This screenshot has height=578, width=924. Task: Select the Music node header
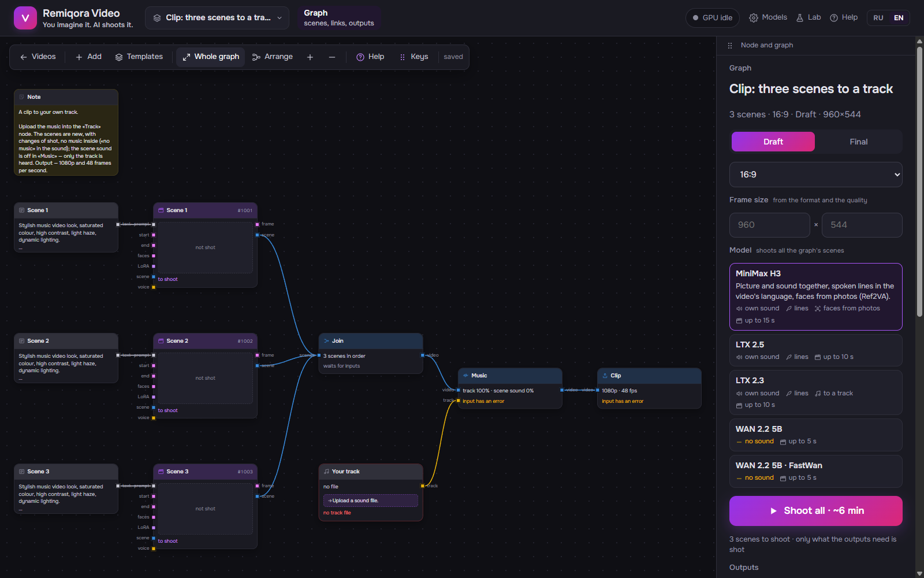pos(510,376)
